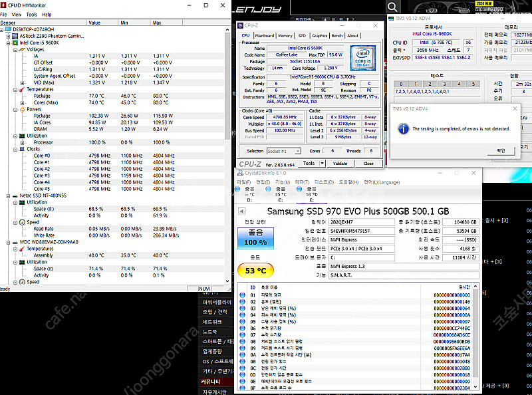Open the 언어(L)(Language) menu
Screen dimensions: 532x395
coord(382,182)
